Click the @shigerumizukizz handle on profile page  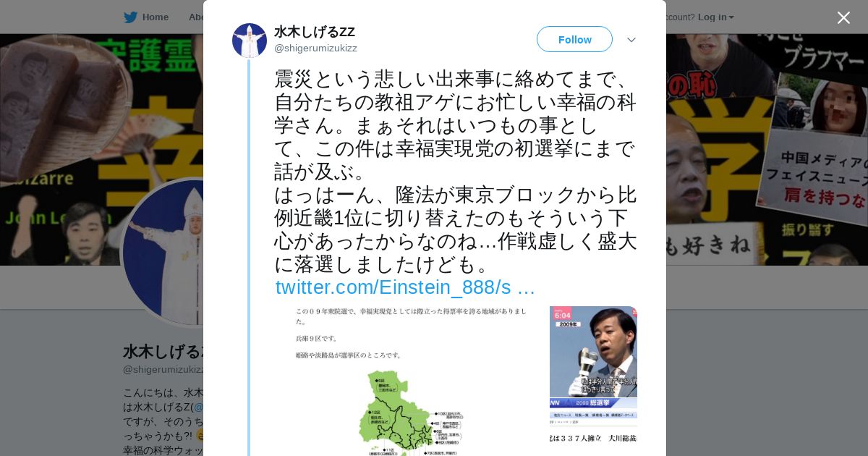pyautogui.click(x=163, y=369)
